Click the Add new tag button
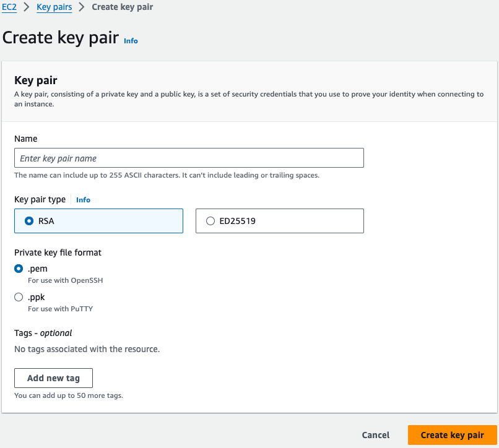 tap(53, 378)
